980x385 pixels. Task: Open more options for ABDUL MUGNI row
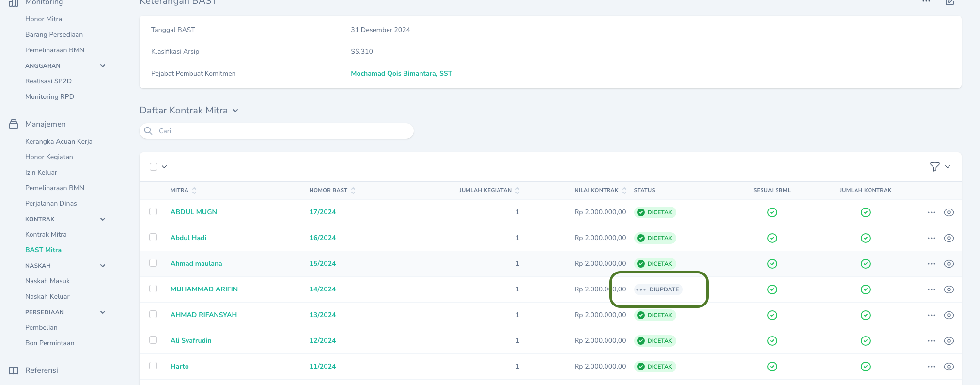click(932, 212)
